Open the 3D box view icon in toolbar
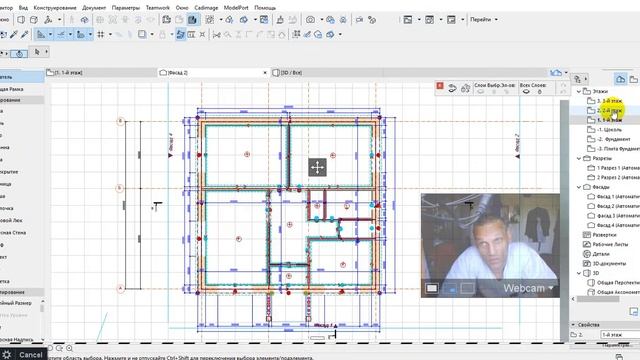Viewport: 640px width, 360px height. (x=34, y=20)
